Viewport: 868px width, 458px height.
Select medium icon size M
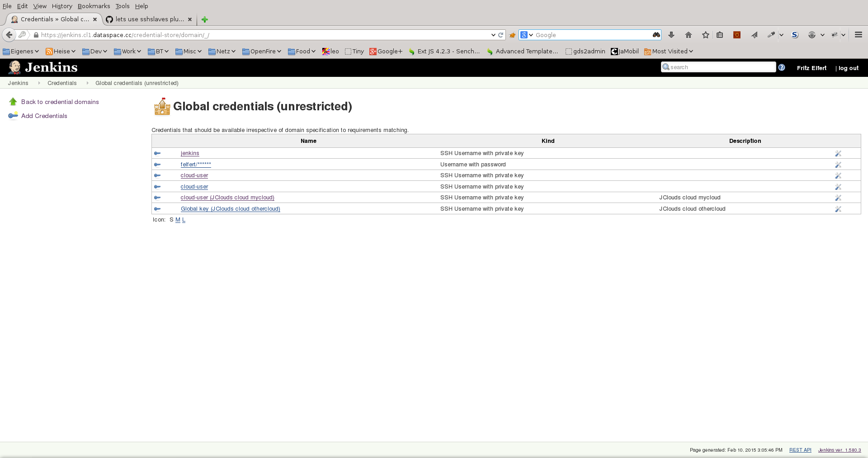(178, 220)
